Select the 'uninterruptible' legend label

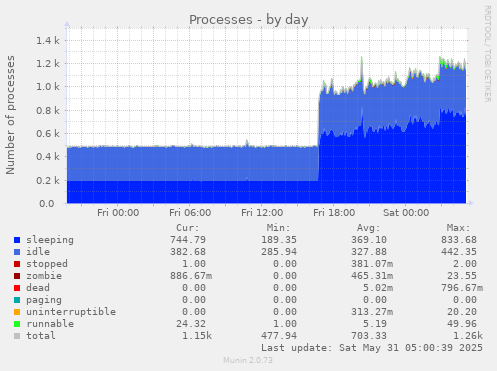(71, 312)
